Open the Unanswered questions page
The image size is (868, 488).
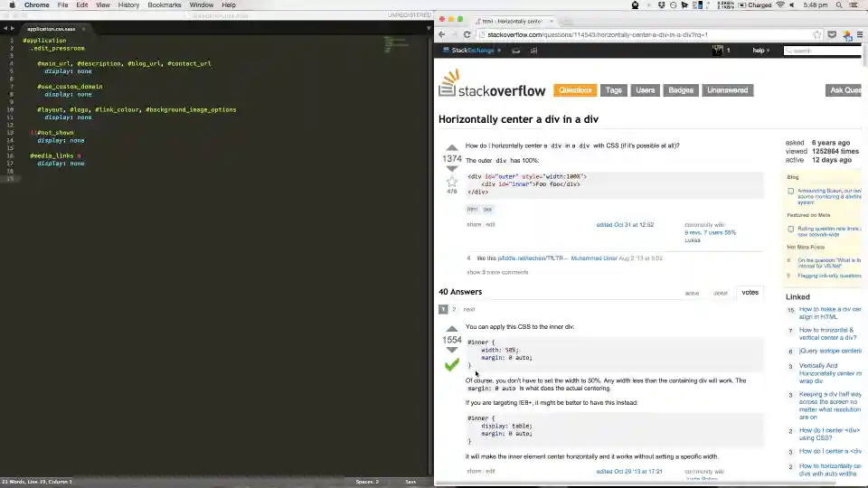(727, 90)
